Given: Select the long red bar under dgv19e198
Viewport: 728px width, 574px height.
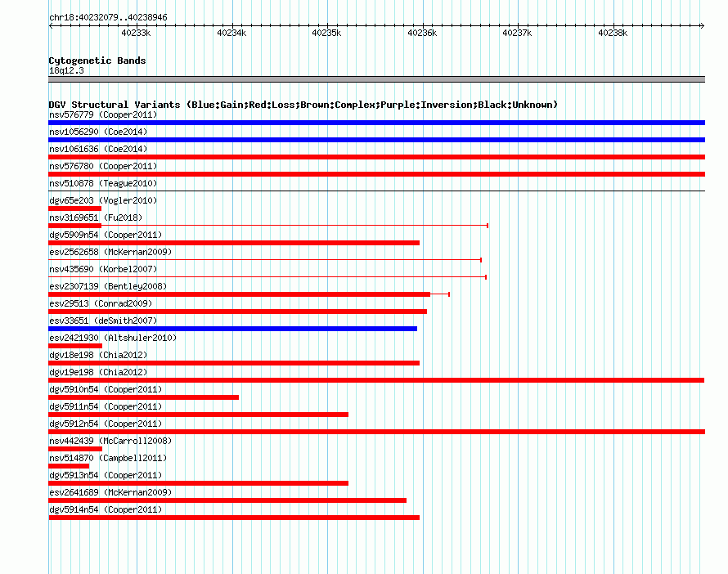Looking at the screenshot, I should [x=376, y=380].
